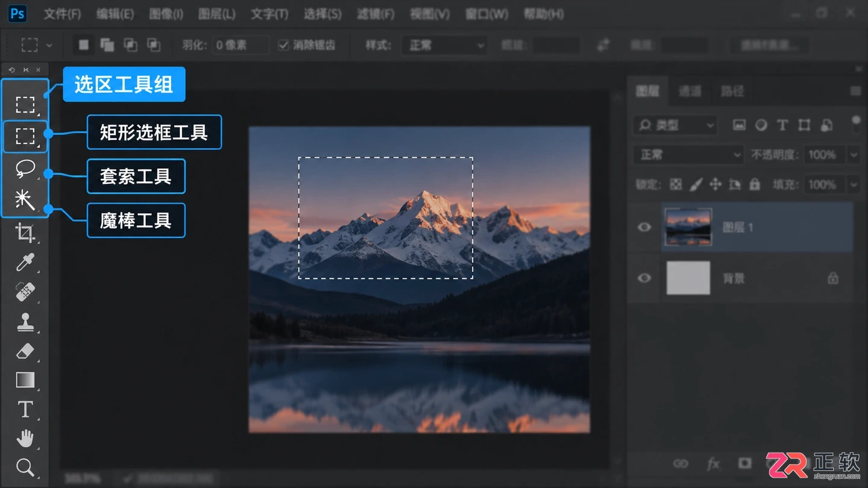
Task: Select the Magic Wand tool
Action: coord(25,200)
